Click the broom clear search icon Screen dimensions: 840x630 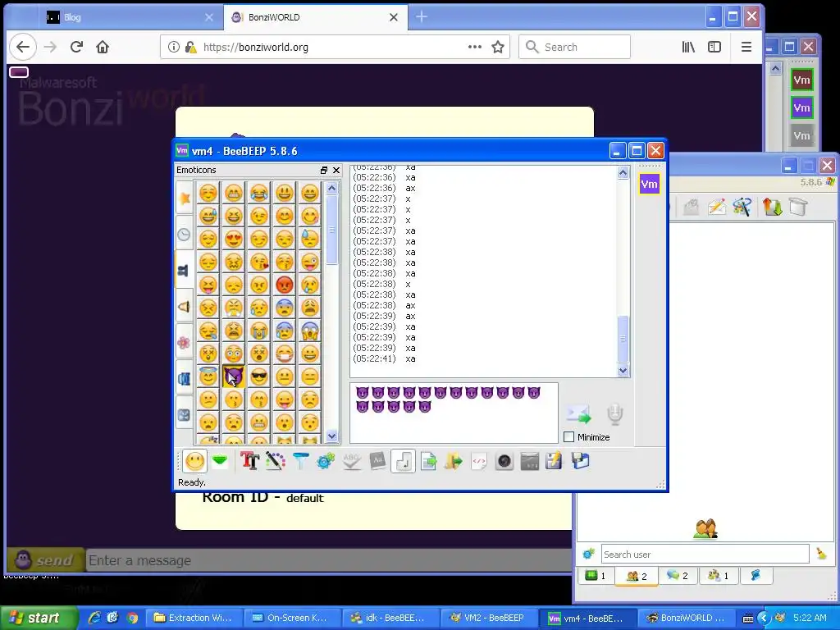click(x=821, y=554)
